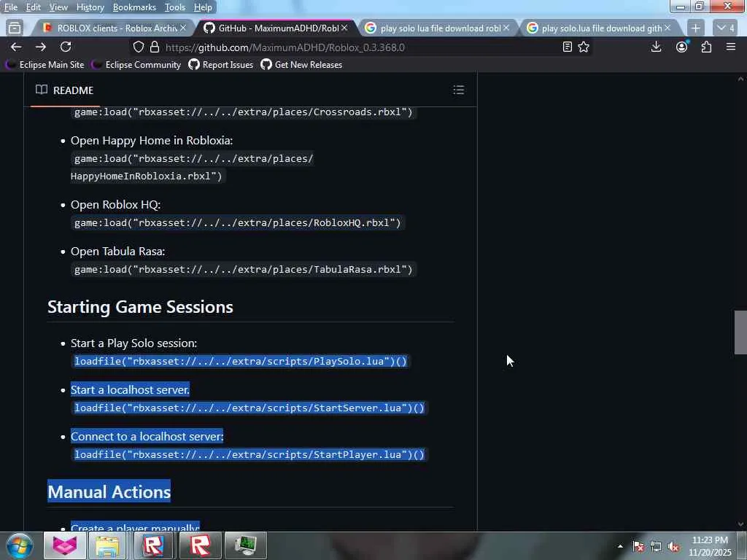Image resolution: width=747 pixels, height=560 pixels.
Task: Click 'Start a localhost server:' text
Action: pyautogui.click(x=130, y=389)
